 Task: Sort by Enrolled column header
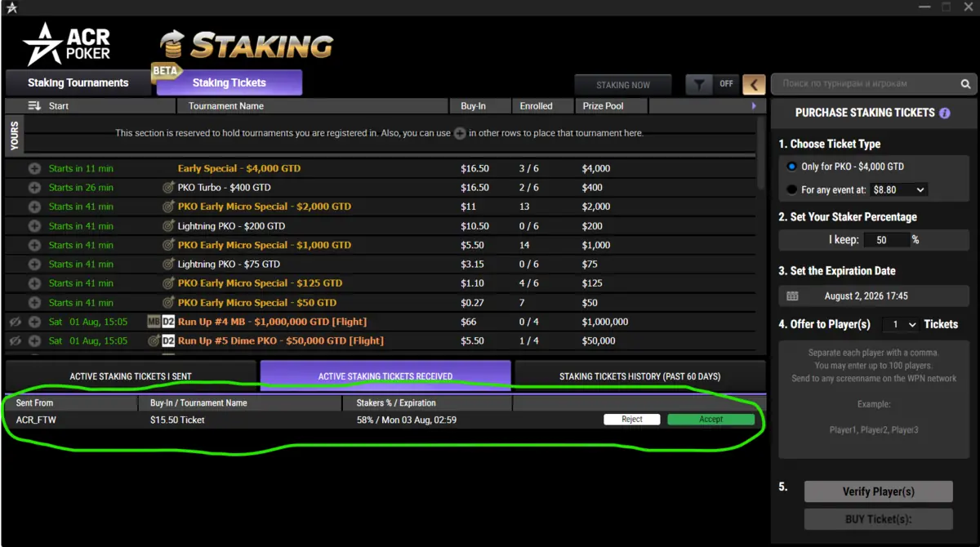(543, 106)
